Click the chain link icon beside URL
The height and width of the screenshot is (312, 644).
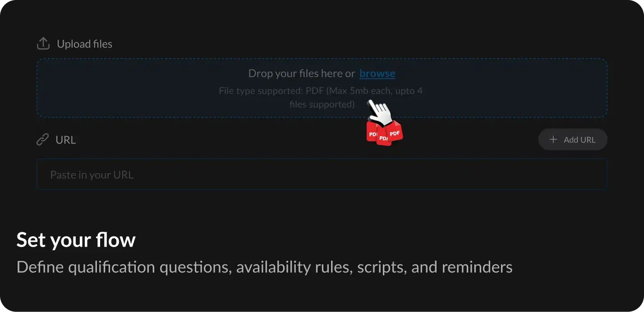42,140
